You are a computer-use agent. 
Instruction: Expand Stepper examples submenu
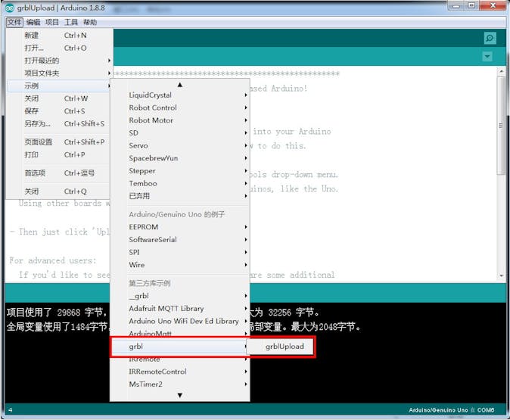coord(180,171)
